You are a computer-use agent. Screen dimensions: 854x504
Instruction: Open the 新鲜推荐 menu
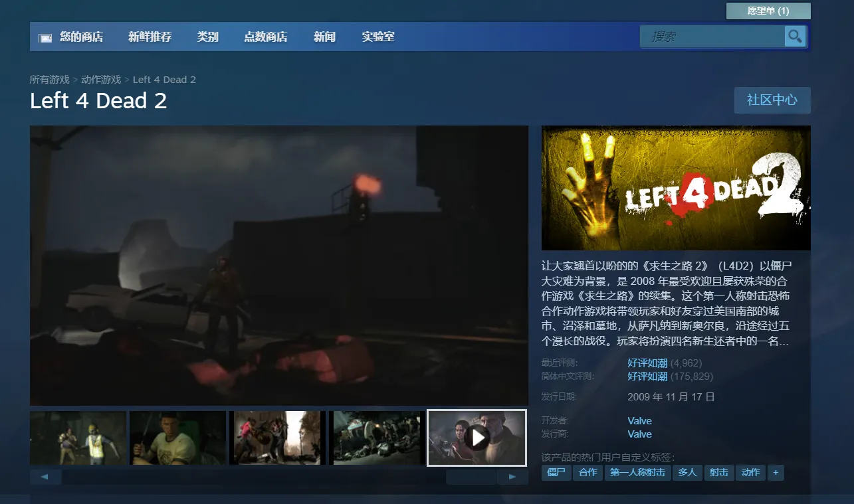point(150,37)
